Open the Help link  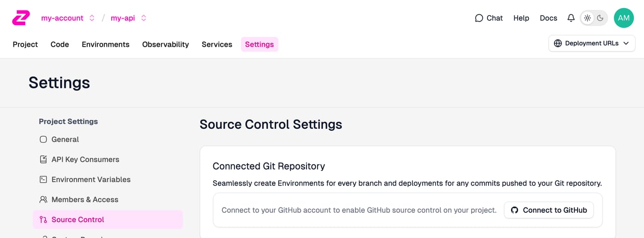point(521,18)
